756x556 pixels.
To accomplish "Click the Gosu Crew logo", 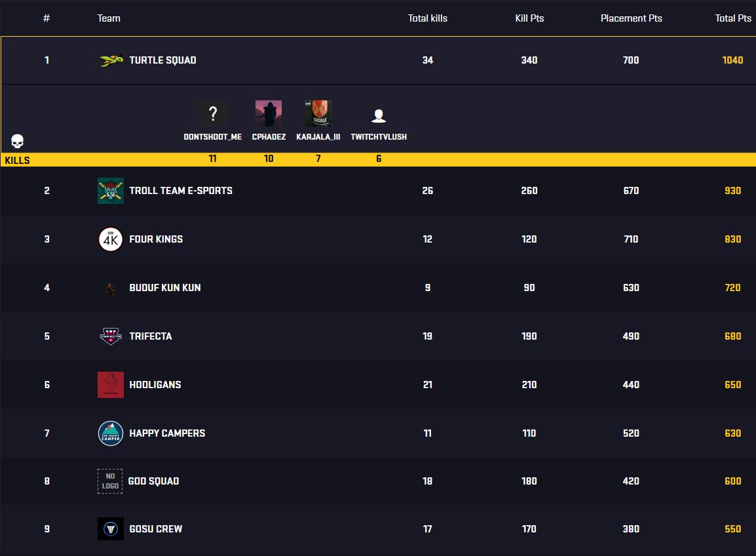I will (x=111, y=528).
